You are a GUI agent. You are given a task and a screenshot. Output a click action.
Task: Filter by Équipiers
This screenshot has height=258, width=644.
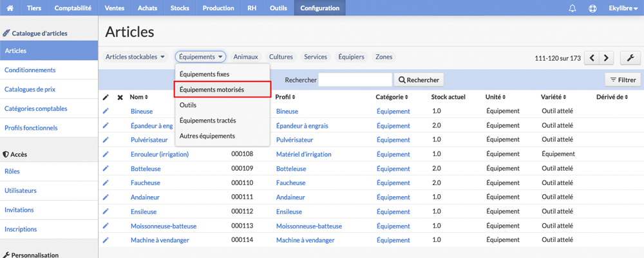click(351, 57)
